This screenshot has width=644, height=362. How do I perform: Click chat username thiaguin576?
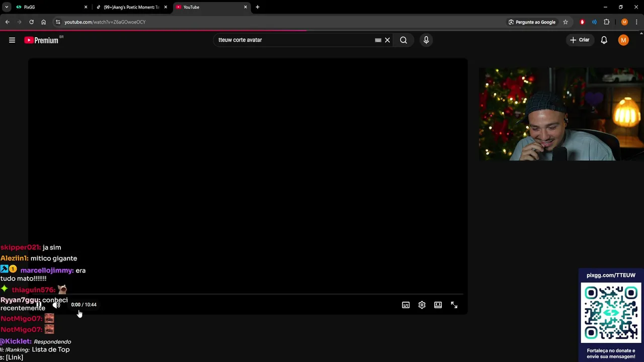pos(33,290)
